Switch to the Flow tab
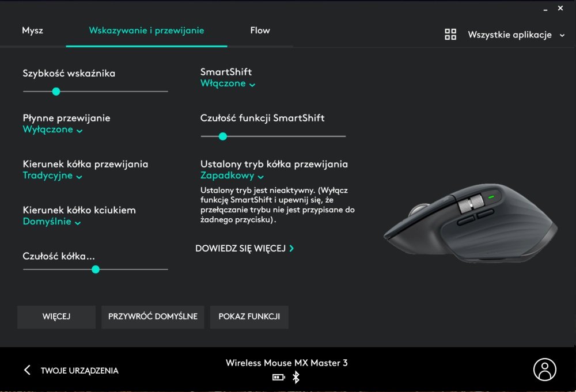Screen dimensions: 576x392 [260, 31]
